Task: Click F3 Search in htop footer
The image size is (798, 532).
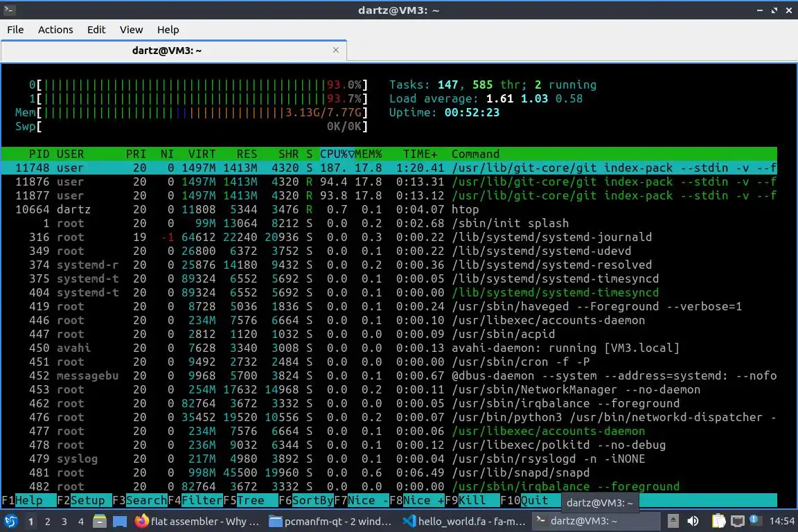Action: (x=139, y=500)
